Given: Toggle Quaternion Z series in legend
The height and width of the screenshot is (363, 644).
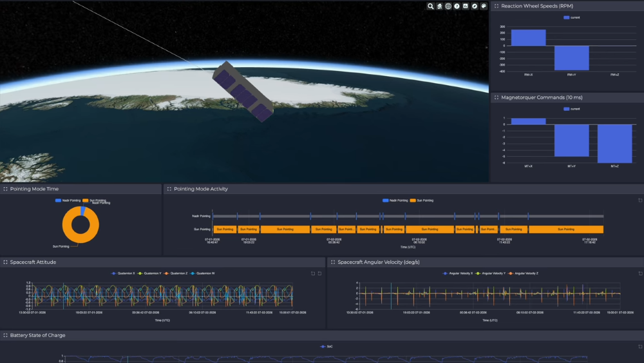Looking at the screenshot, I should pos(176,273).
